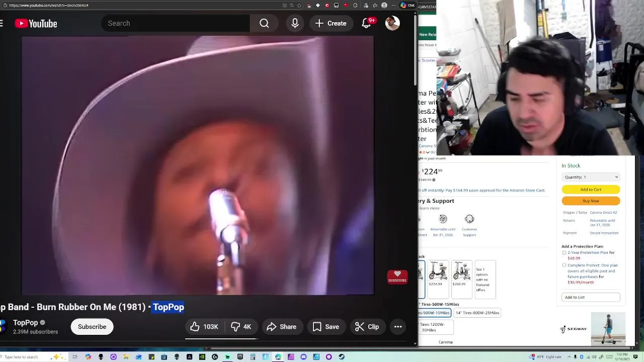This screenshot has width=644, height=362.
Task: Click the Add to List button
Action: 591,297
